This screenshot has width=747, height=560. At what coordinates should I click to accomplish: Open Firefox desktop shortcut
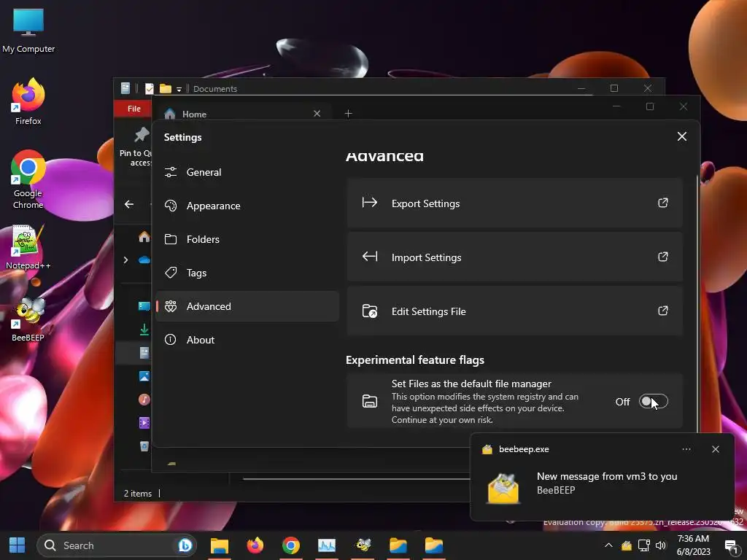click(x=28, y=102)
